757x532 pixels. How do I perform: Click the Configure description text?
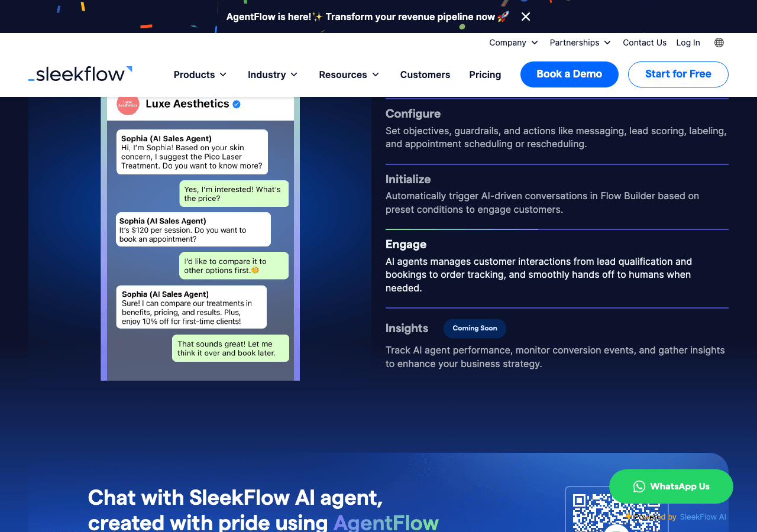pyautogui.click(x=556, y=137)
